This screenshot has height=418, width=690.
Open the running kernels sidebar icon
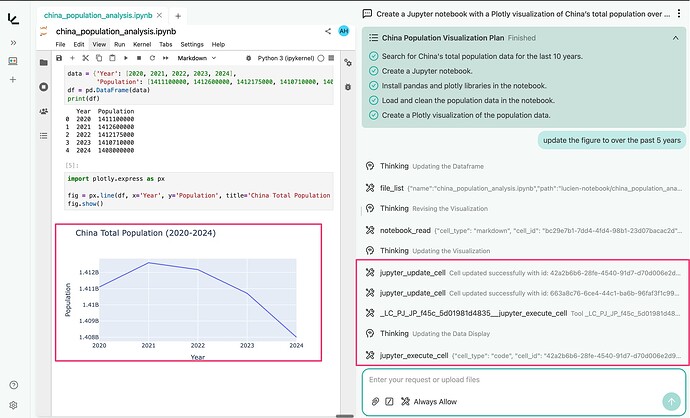coord(43,87)
